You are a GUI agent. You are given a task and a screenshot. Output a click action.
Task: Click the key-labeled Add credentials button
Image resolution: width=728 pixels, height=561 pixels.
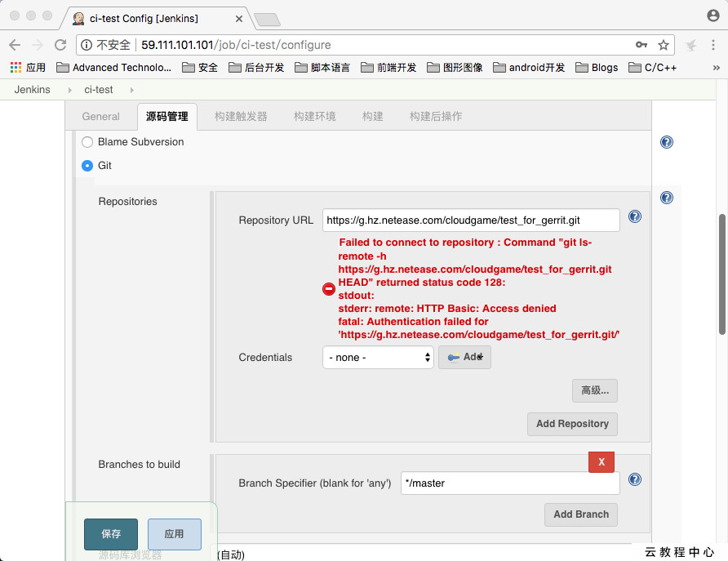click(464, 357)
